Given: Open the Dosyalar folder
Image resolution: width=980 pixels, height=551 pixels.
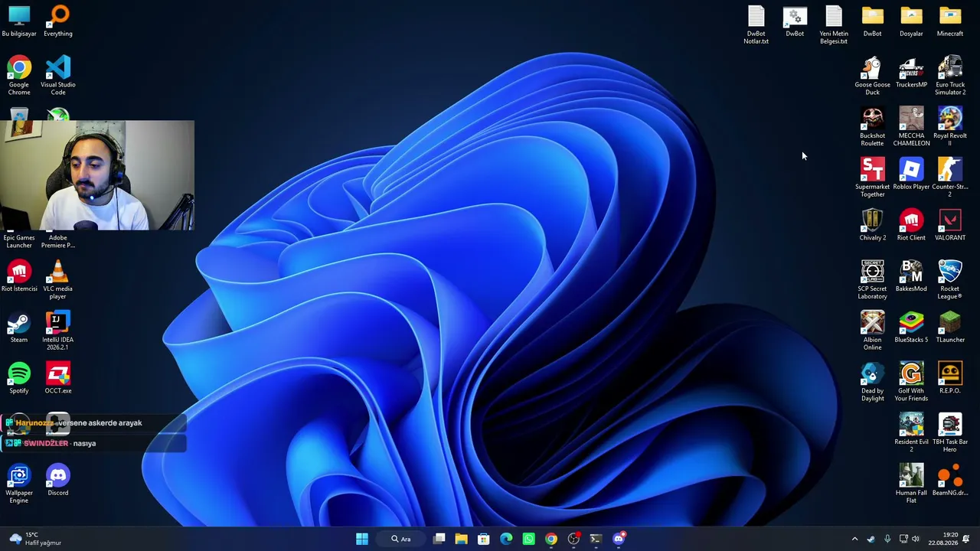Looking at the screenshot, I should (x=911, y=21).
